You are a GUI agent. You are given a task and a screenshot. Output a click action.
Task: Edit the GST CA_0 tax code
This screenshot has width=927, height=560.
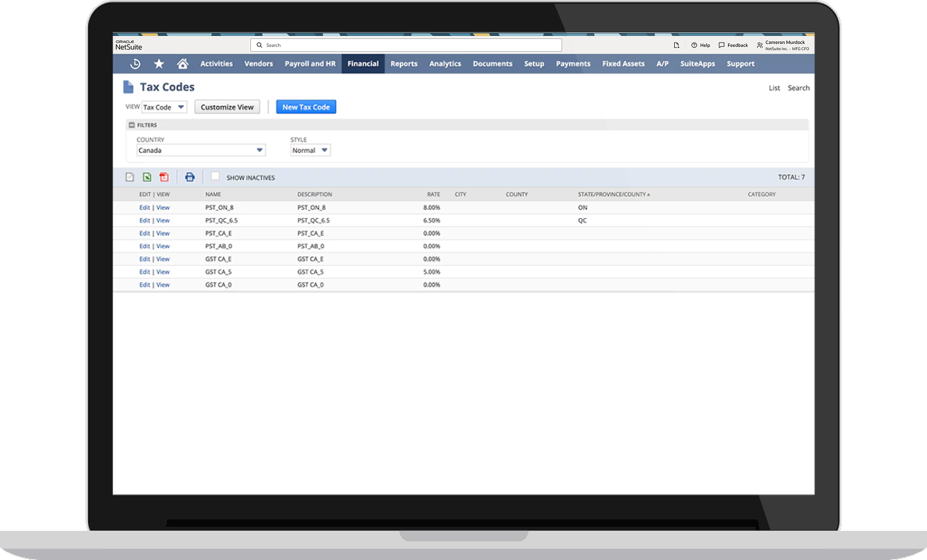coord(145,285)
